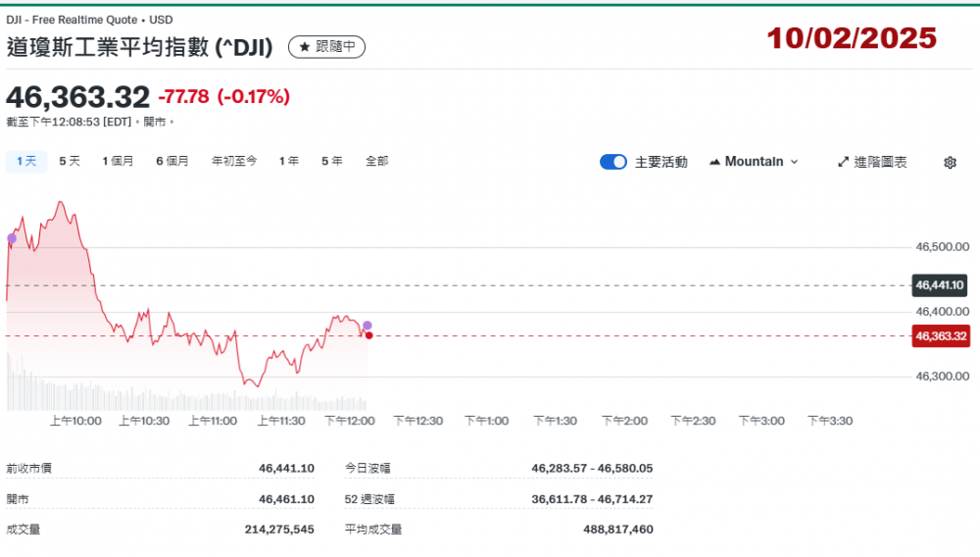The image size is (980, 557).
Task: Click the advanced chart expand-arrows icon
Action: [842, 162]
